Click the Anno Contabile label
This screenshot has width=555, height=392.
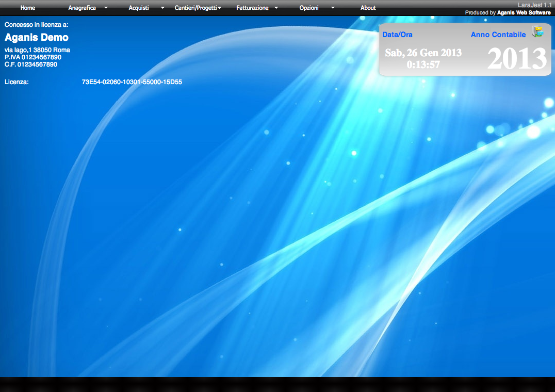click(498, 35)
